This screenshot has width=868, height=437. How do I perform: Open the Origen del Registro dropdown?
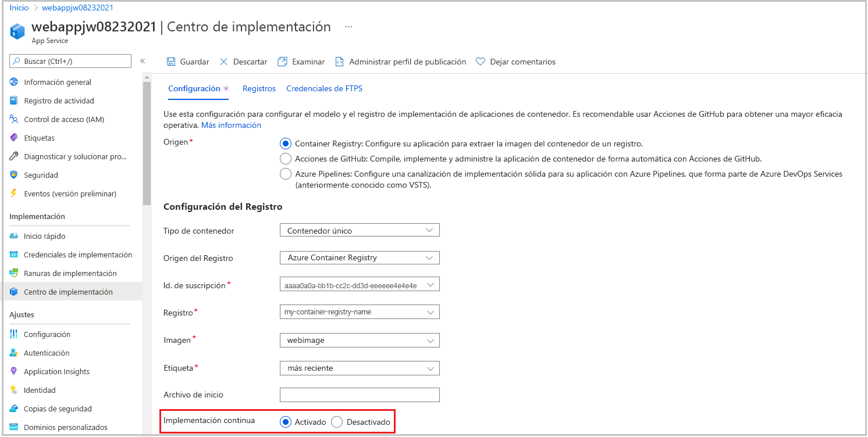(x=360, y=257)
